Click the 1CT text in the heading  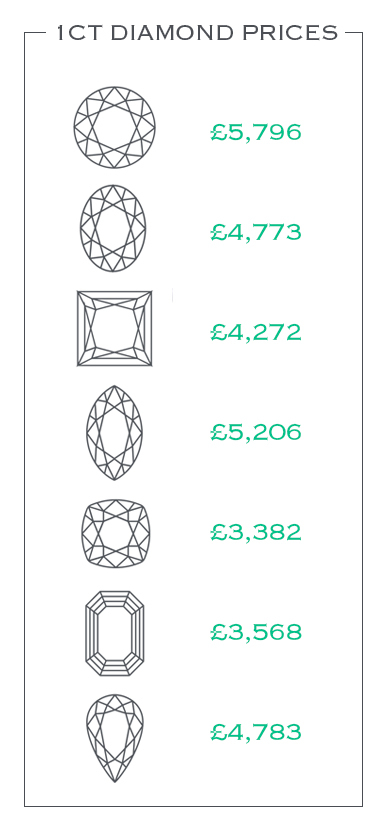point(80,33)
